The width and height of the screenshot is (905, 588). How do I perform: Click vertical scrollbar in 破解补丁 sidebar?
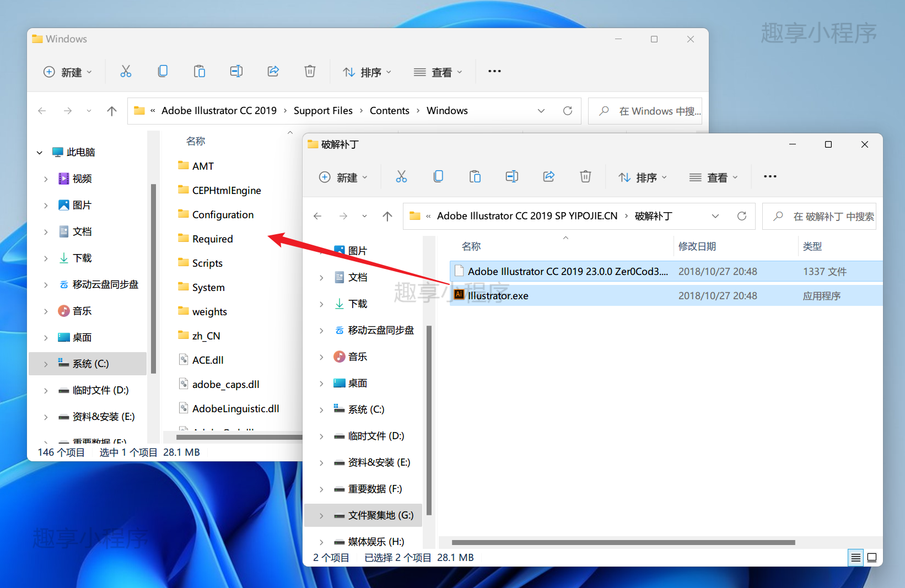click(x=429, y=420)
